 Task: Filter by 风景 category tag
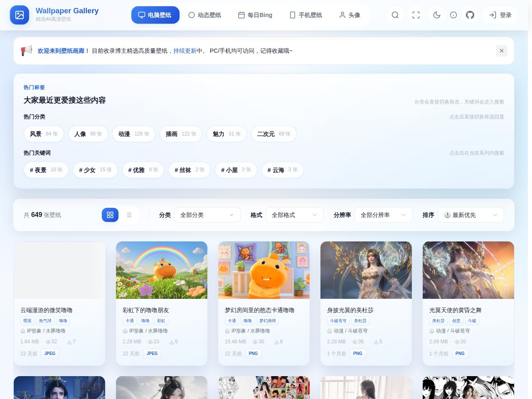click(x=44, y=134)
